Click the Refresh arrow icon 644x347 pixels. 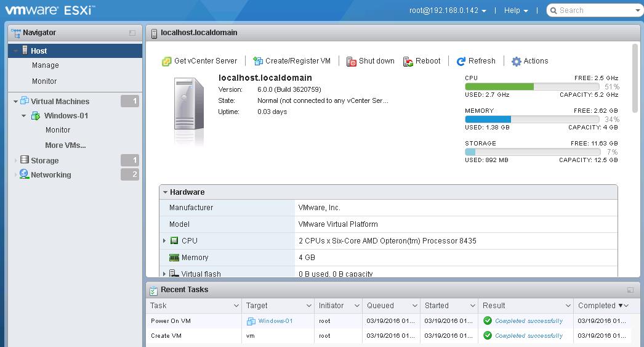tap(461, 62)
